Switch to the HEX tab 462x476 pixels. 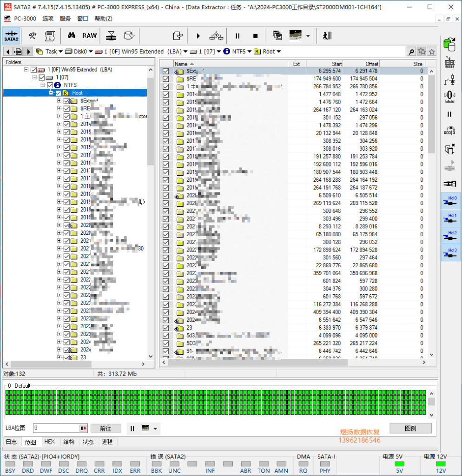49,442
